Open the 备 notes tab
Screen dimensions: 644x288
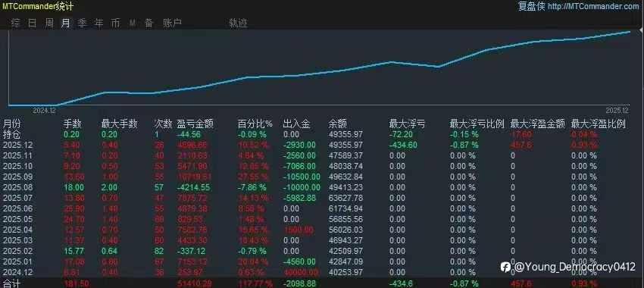148,23
